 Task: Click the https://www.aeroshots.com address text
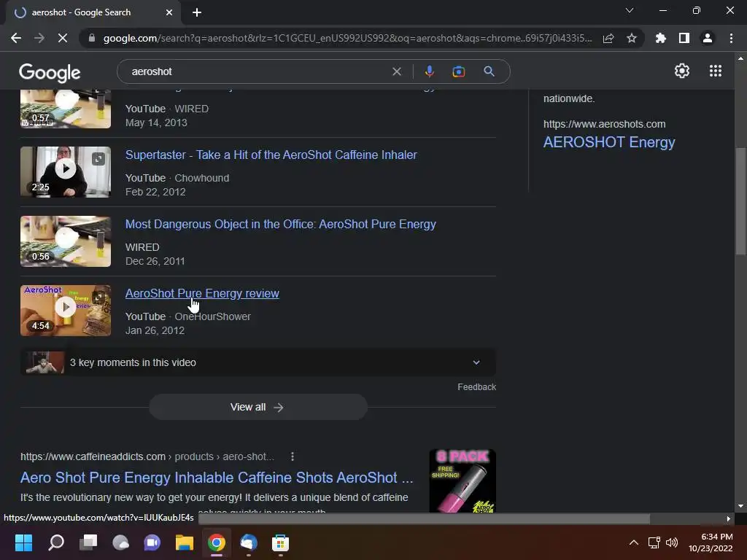[x=605, y=124]
